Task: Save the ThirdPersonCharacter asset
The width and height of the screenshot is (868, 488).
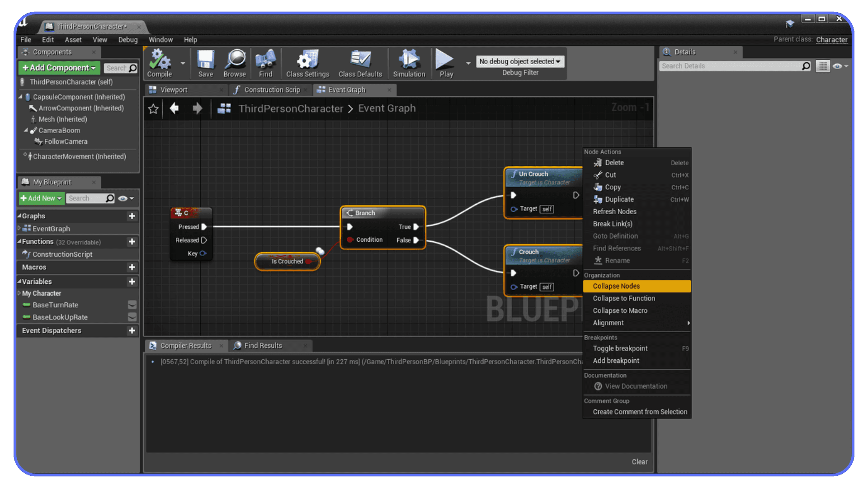Action: coord(206,63)
